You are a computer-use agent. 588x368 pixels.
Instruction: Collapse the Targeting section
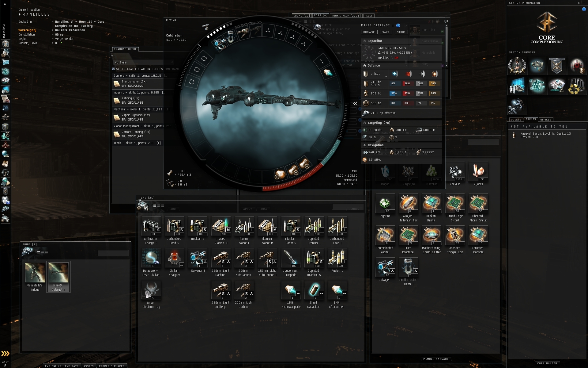364,123
